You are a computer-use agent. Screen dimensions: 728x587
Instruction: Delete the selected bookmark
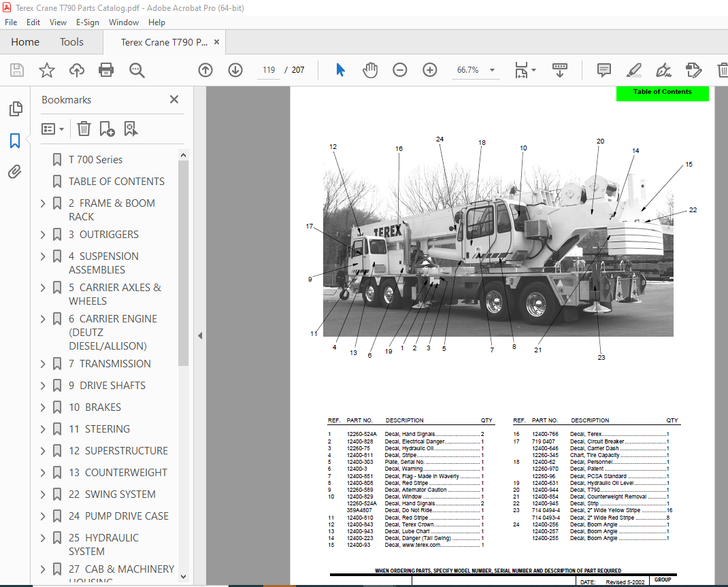[x=84, y=129]
